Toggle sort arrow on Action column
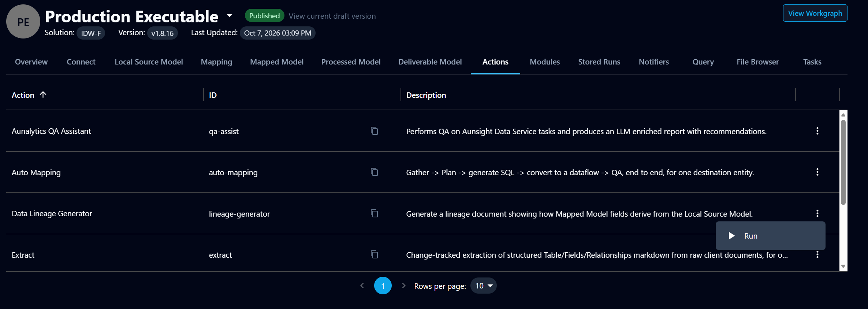This screenshot has height=309, width=868. tap(43, 95)
